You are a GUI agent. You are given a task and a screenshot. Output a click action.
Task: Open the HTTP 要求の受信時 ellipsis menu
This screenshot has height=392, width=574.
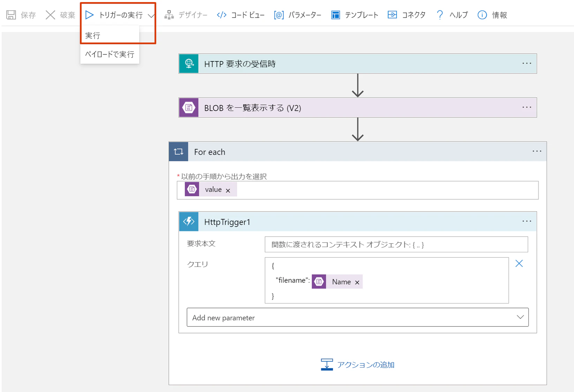click(527, 63)
